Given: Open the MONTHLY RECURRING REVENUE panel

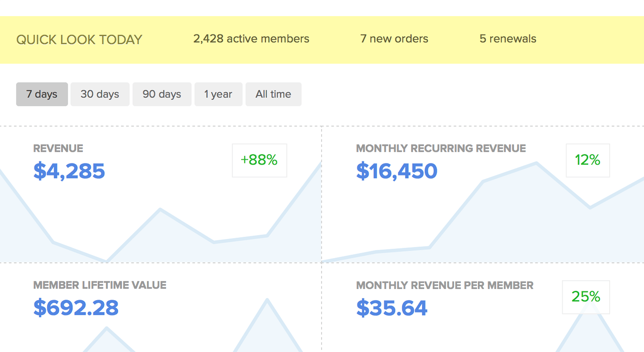Looking at the screenshot, I should (440, 148).
